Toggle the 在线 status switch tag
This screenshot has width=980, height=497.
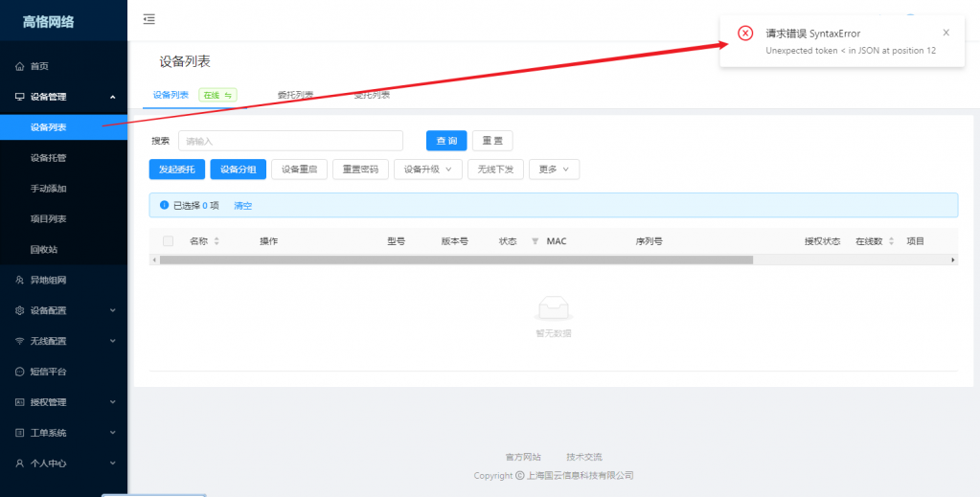(217, 95)
